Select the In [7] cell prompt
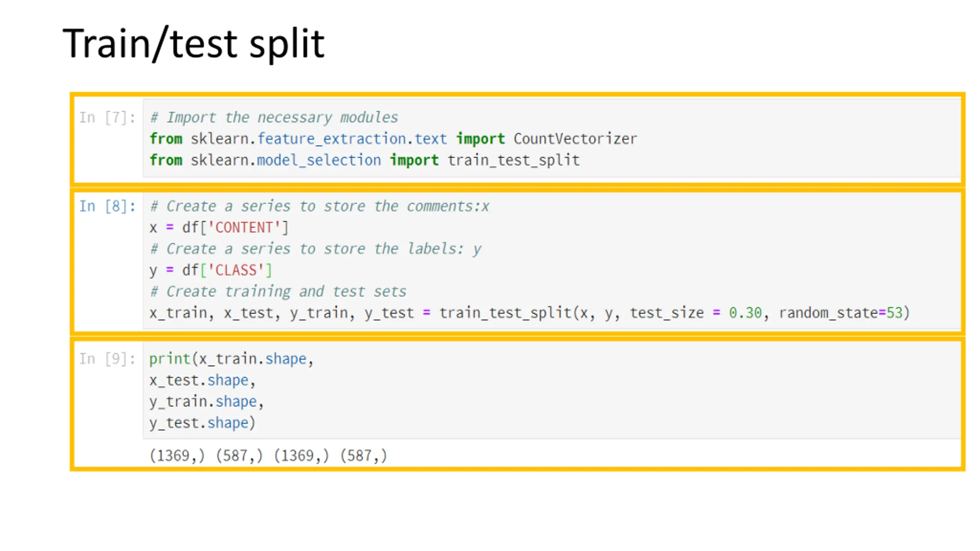The width and height of the screenshot is (980, 551). 107,117
